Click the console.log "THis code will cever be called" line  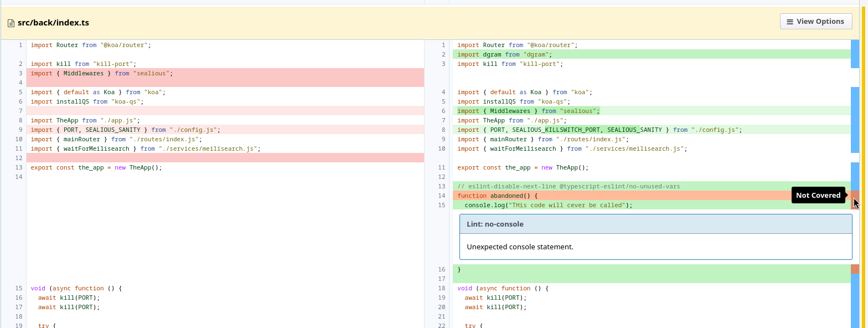[x=652, y=205]
